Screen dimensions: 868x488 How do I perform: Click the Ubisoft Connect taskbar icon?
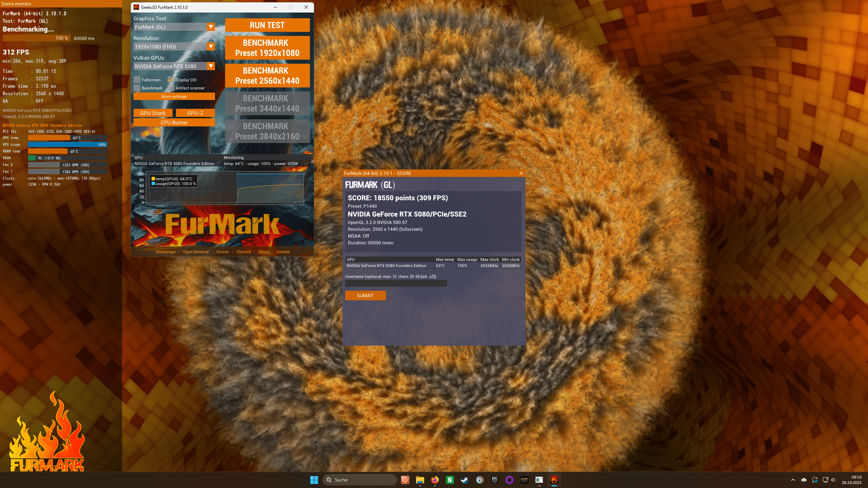[479, 480]
